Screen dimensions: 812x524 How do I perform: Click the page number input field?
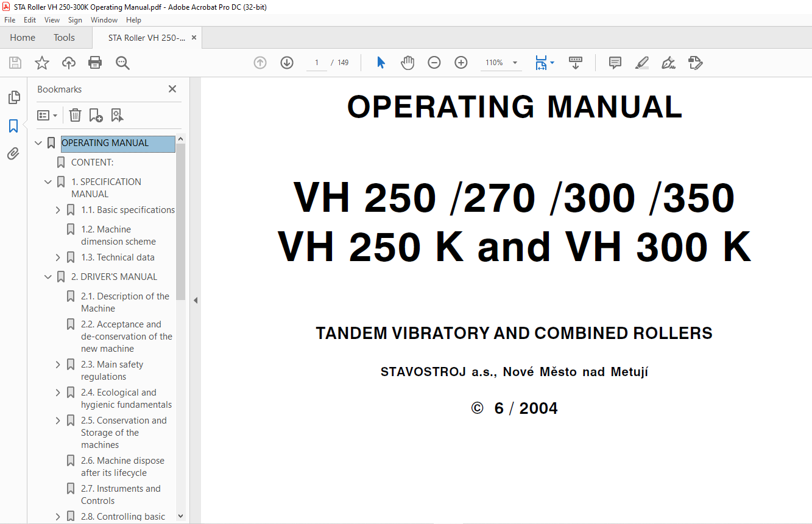click(x=317, y=63)
